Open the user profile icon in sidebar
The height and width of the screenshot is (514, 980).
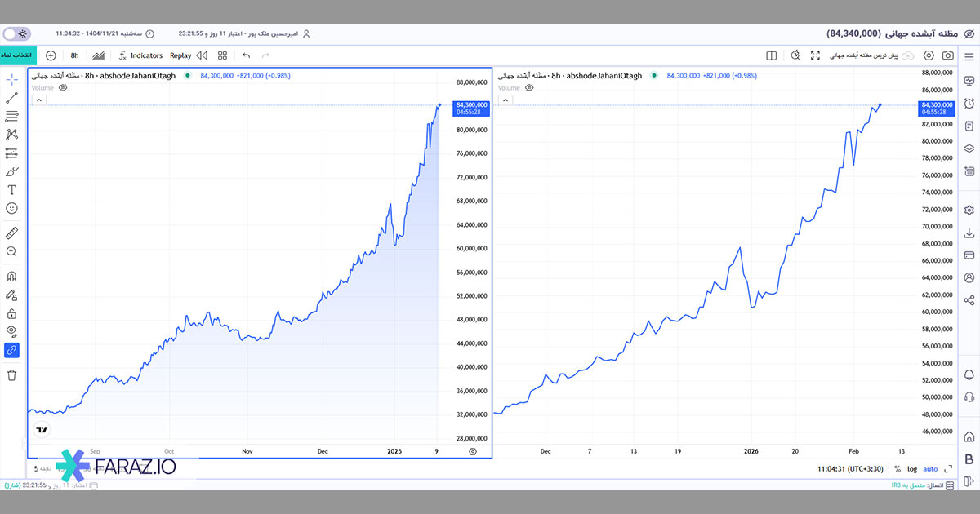pyautogui.click(x=969, y=277)
